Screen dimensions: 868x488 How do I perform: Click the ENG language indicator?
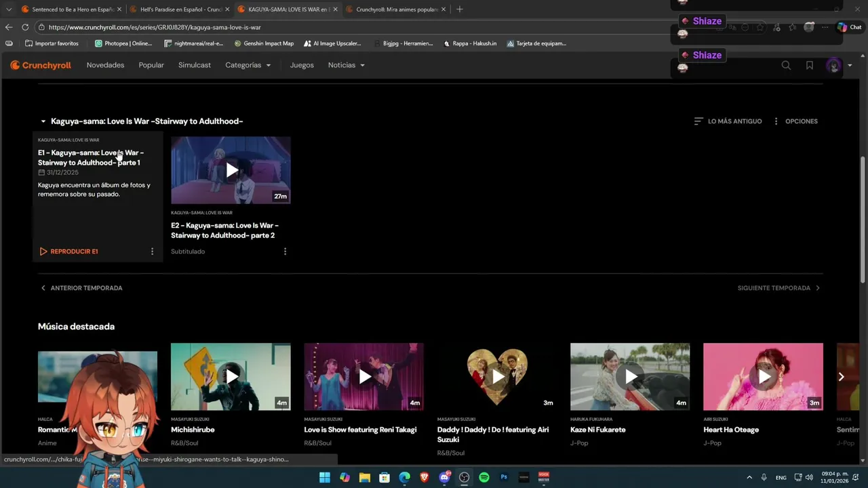click(781, 477)
